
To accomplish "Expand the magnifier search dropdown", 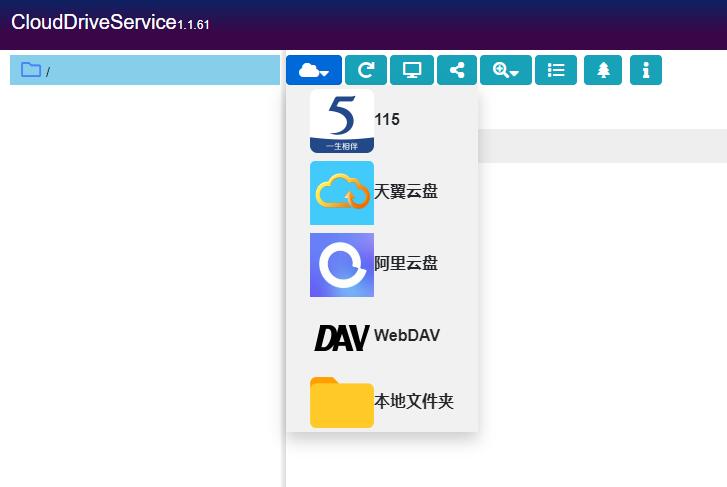I will click(x=506, y=70).
